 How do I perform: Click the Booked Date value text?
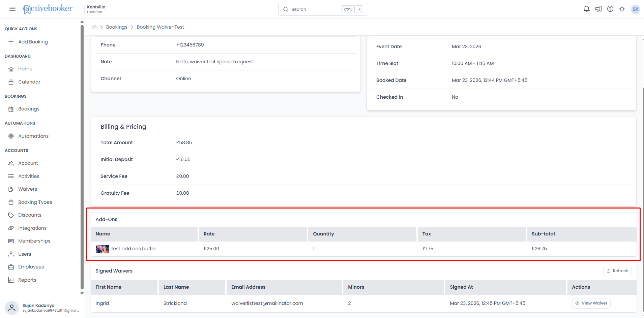click(490, 80)
